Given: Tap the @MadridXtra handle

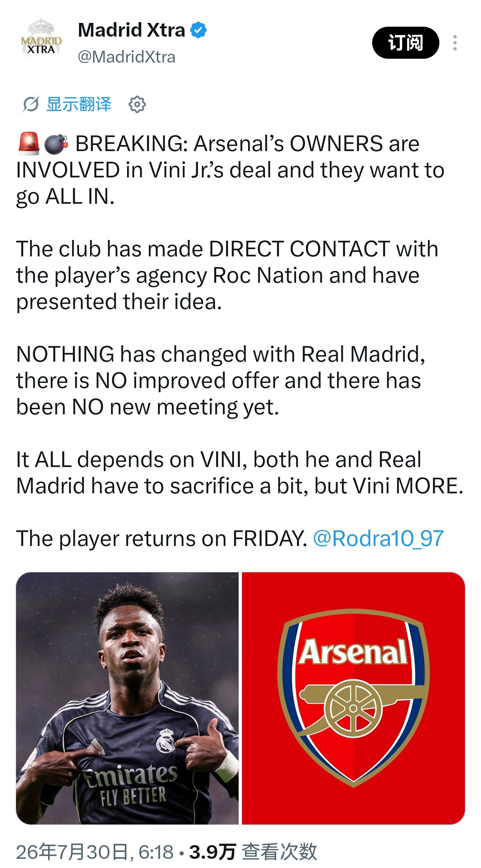Looking at the screenshot, I should click(126, 57).
